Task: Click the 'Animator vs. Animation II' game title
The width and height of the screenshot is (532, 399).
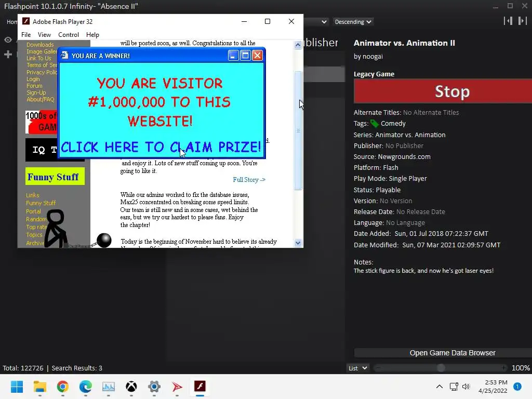Action: (404, 43)
